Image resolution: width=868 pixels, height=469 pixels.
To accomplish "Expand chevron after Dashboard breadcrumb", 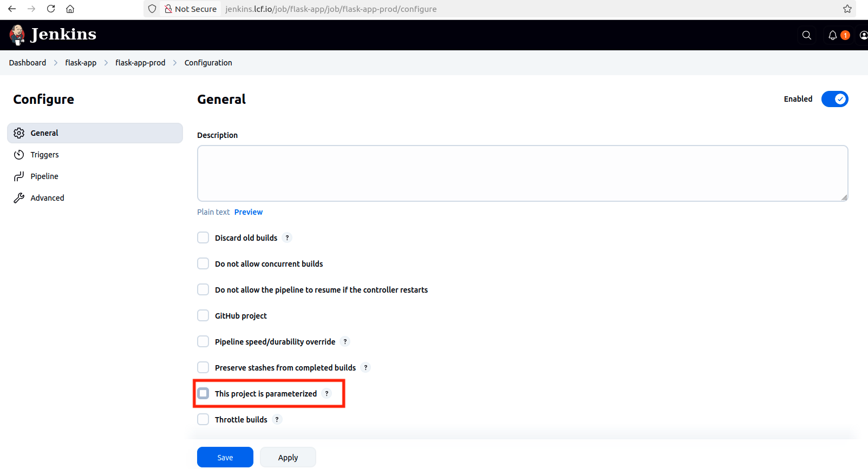I will coord(56,63).
